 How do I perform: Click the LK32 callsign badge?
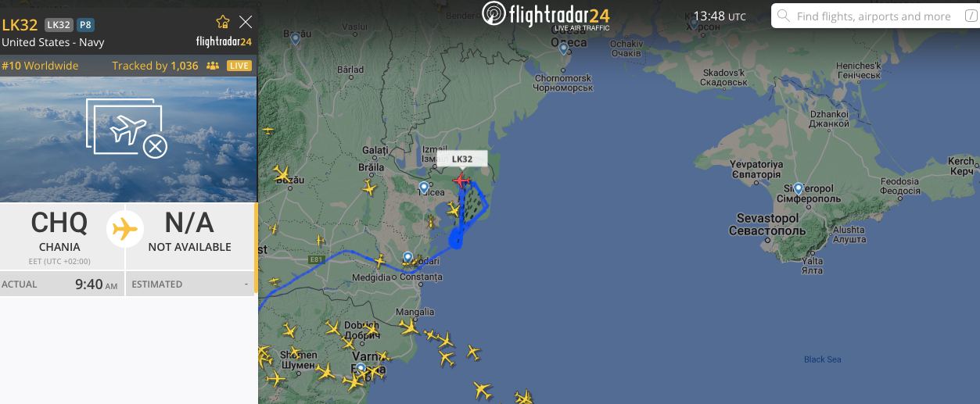point(58,25)
